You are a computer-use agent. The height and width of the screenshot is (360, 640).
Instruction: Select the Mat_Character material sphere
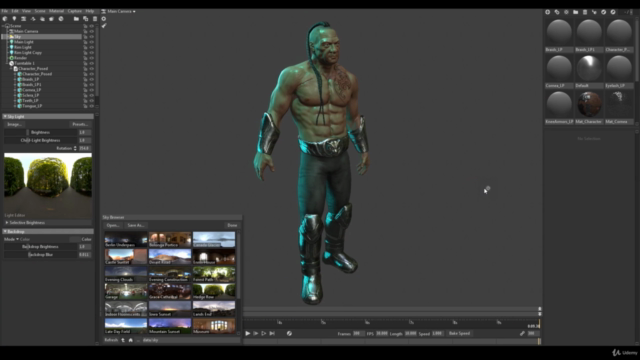pyautogui.click(x=589, y=104)
